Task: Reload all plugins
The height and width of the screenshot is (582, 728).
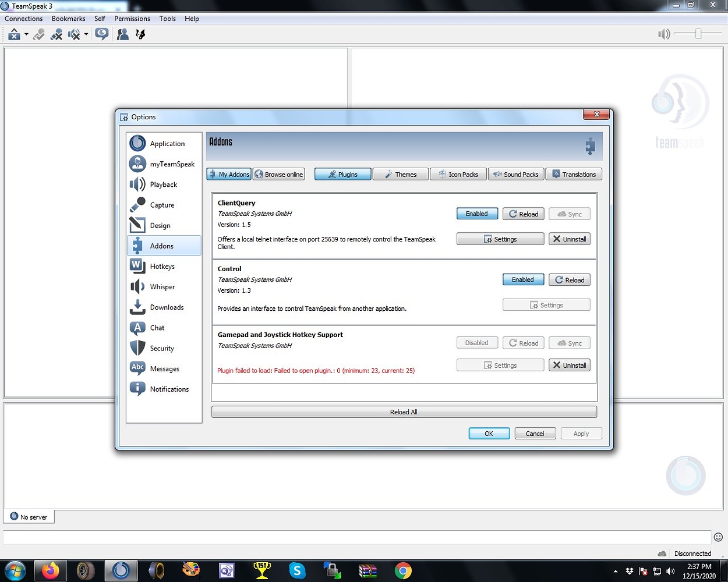Action: 404,411
